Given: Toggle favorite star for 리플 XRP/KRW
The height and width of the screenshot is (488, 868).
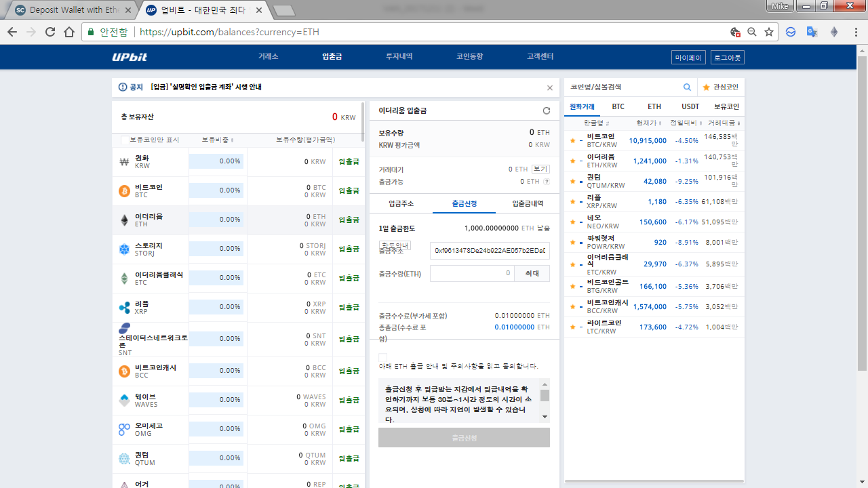Looking at the screenshot, I should click(572, 202).
